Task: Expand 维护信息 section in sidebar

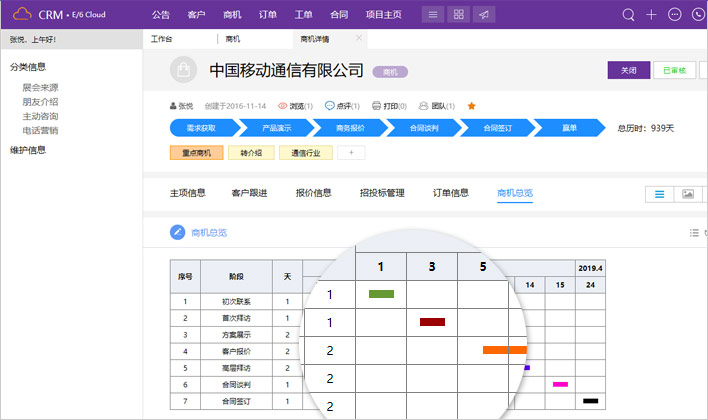Action: click(x=27, y=150)
